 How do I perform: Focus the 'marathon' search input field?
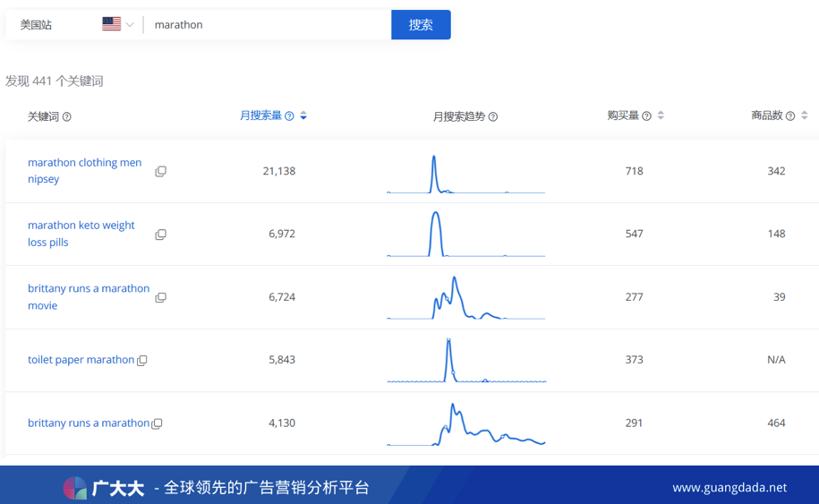click(x=267, y=25)
